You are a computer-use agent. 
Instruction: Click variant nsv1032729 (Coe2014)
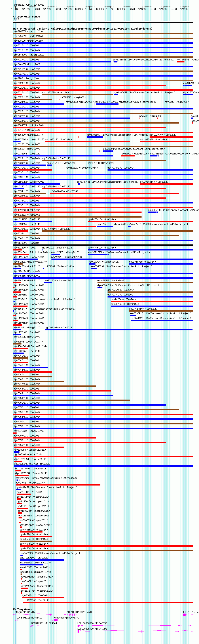pyautogui.click(x=55, y=92)
